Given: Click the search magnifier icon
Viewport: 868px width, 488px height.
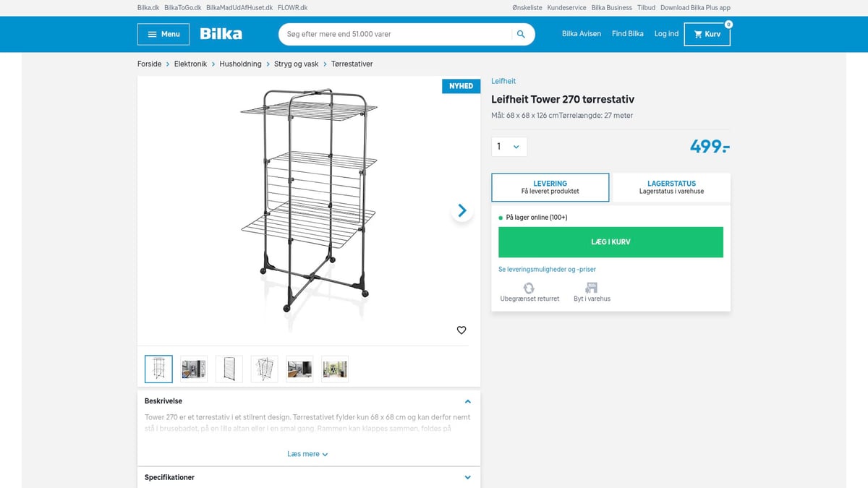Looking at the screenshot, I should click(521, 34).
